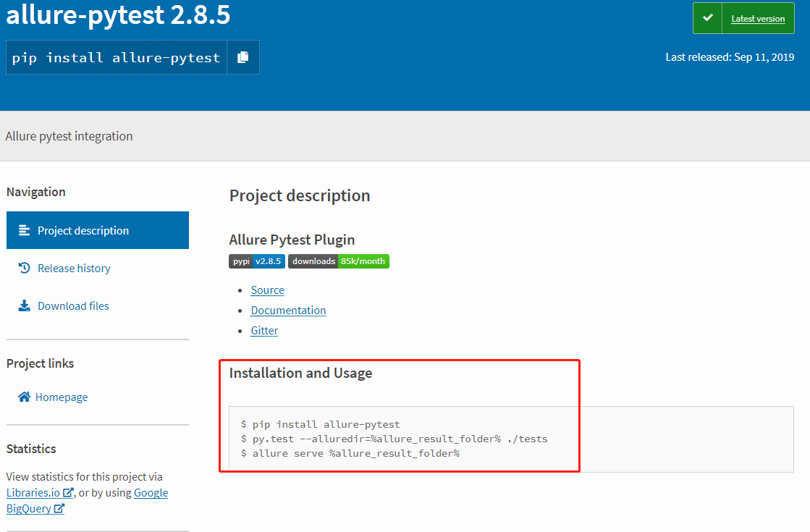Viewport: 810px width, 532px height.
Task: Click the Libraries.io external link icon
Action: tap(69, 493)
